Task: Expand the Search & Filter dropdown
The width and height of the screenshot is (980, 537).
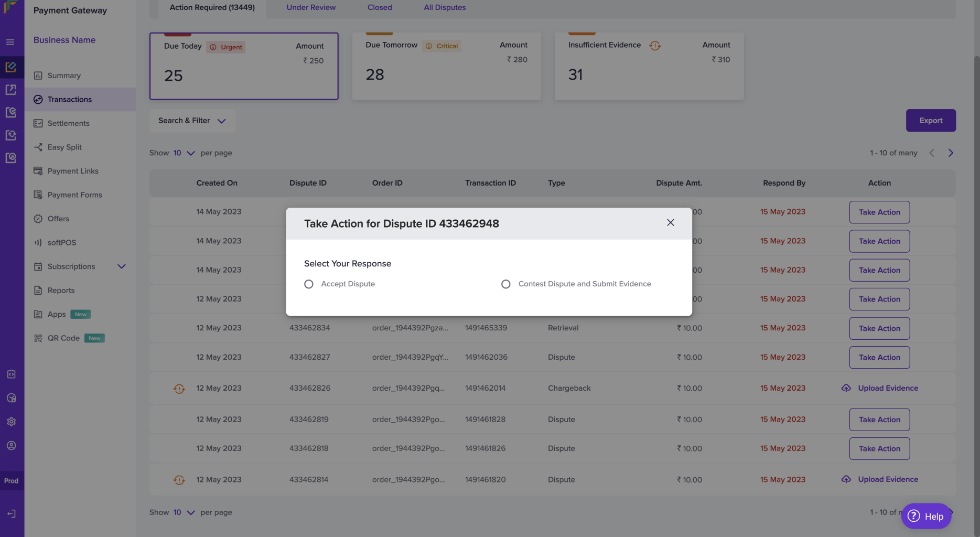Action: [192, 121]
